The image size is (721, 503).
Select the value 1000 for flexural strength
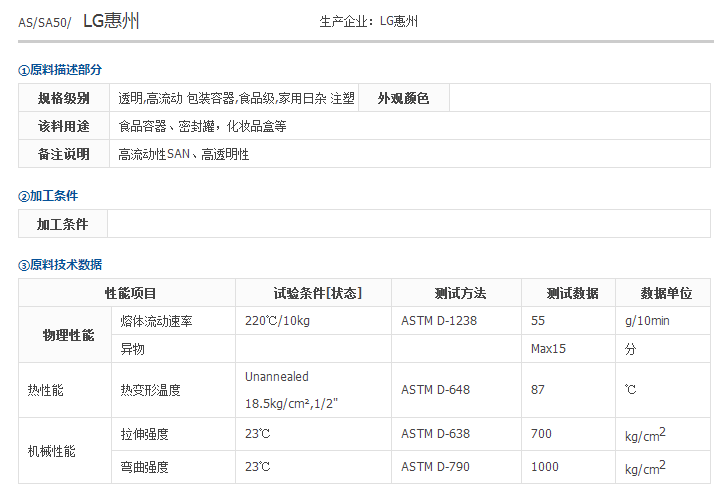(545, 467)
